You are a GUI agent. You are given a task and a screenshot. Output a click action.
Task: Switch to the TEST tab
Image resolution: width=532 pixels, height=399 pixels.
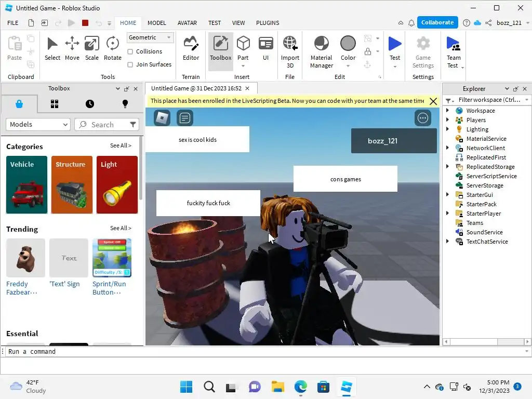(215, 23)
